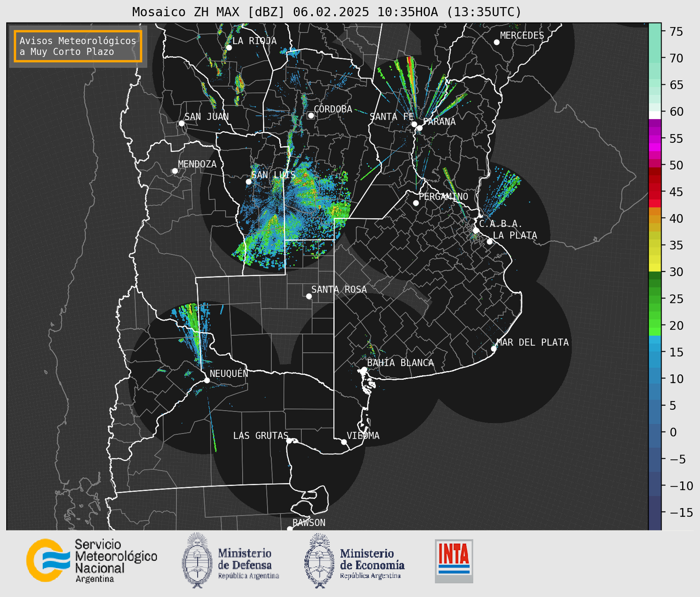Click the CÓRDOBA city marker dot

tap(311, 115)
